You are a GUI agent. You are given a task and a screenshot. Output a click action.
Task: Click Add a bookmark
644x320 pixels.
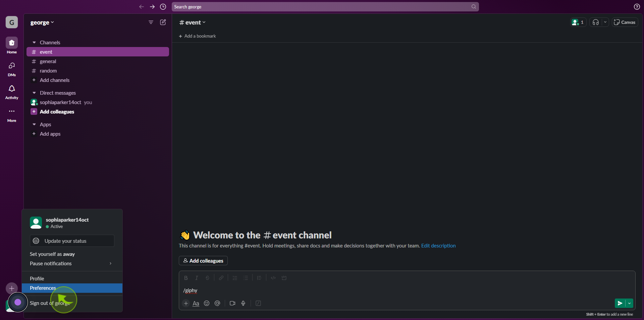197,36
